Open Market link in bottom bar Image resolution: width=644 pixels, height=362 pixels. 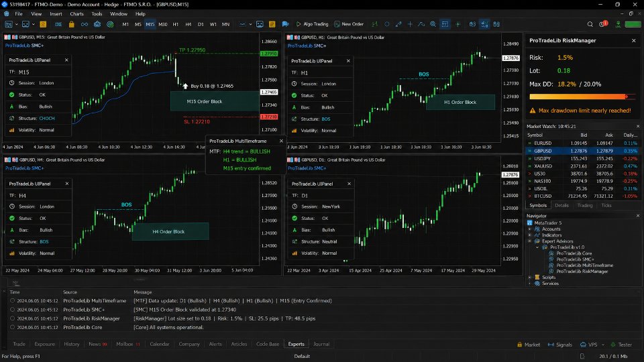click(x=529, y=345)
